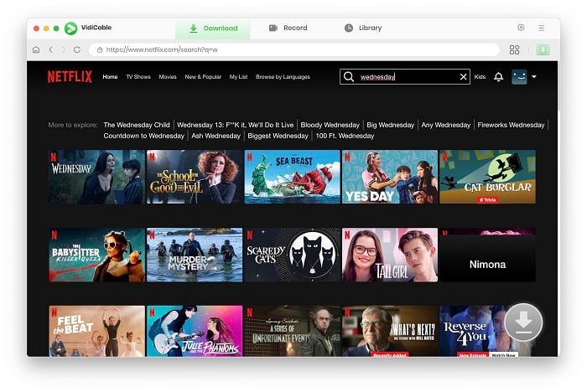This screenshot has width=587, height=392.
Task: Open the Cat Burglar thumbnail
Action: (x=487, y=177)
